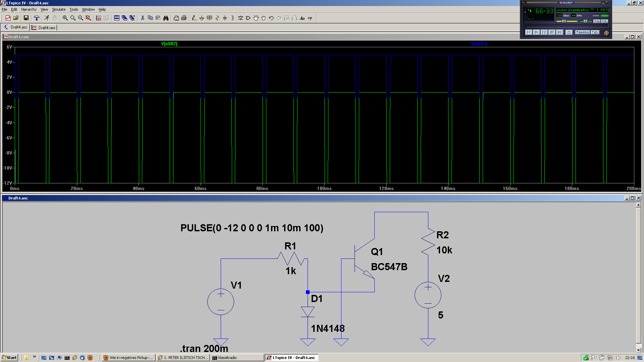Adjust the Winamp volume slider

(x=567, y=21)
